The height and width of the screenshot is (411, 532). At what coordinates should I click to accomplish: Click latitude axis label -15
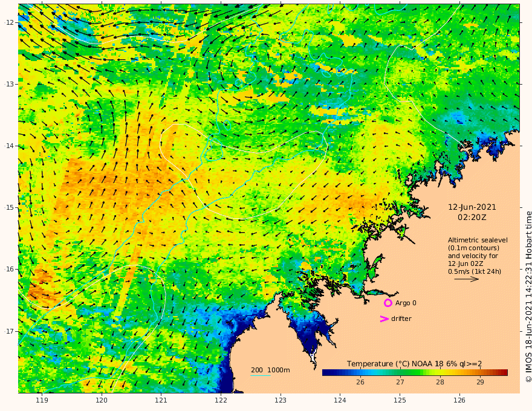9,207
